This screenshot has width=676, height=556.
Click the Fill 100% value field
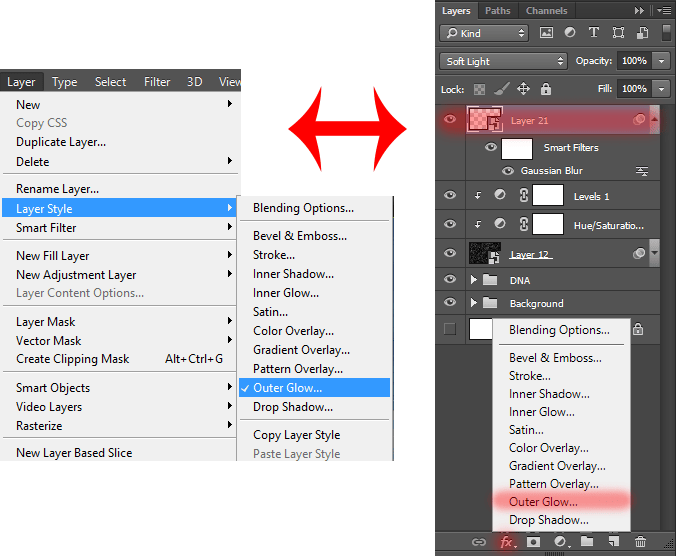coord(634,89)
